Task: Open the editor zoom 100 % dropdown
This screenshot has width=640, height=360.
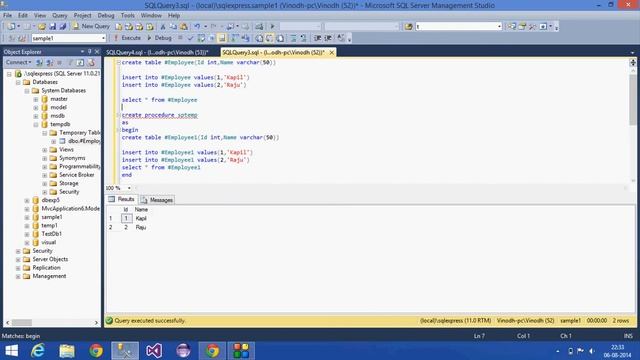Action: click(x=129, y=188)
